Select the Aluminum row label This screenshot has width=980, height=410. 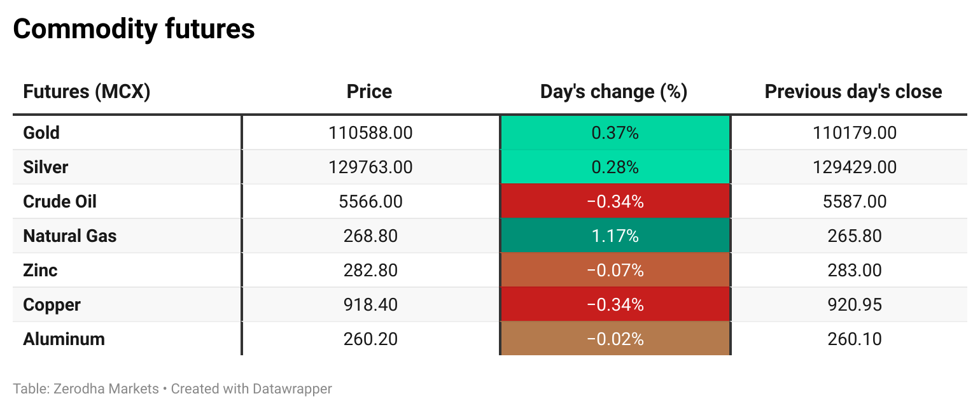click(x=64, y=339)
